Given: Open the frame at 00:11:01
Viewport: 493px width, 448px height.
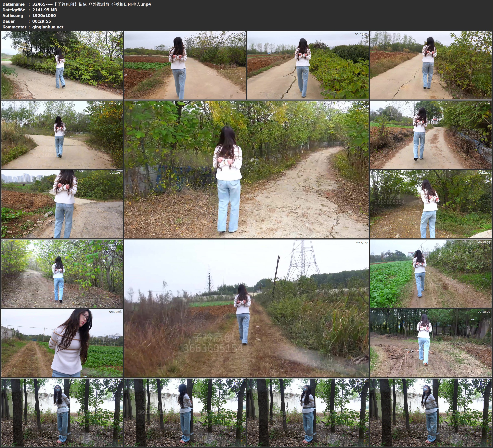Looking at the screenshot, I should click(x=431, y=135).
